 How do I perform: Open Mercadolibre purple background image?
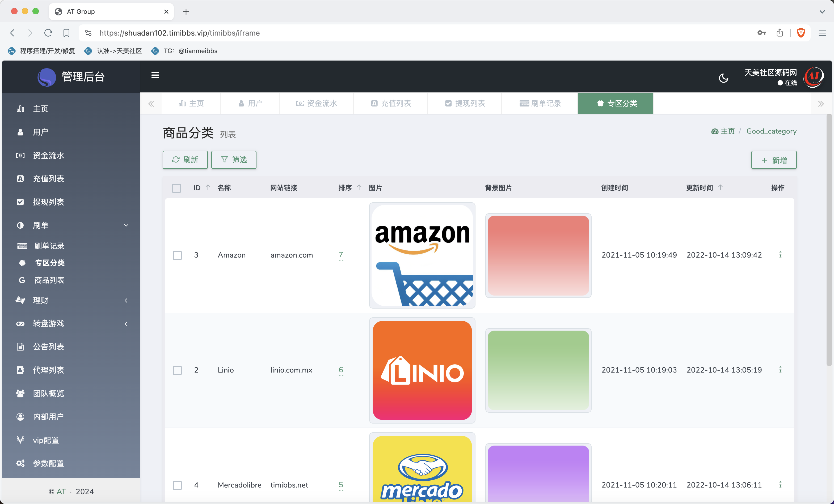[x=538, y=473]
